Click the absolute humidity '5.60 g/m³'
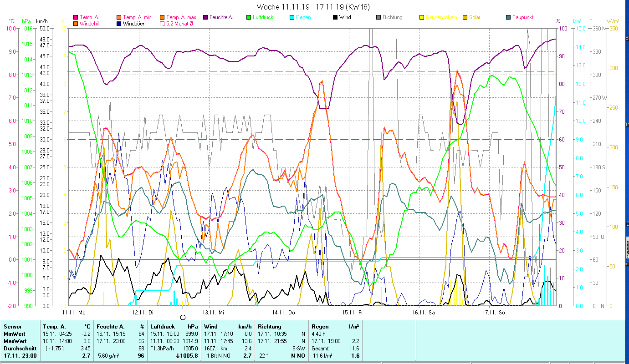 pyautogui.click(x=108, y=356)
